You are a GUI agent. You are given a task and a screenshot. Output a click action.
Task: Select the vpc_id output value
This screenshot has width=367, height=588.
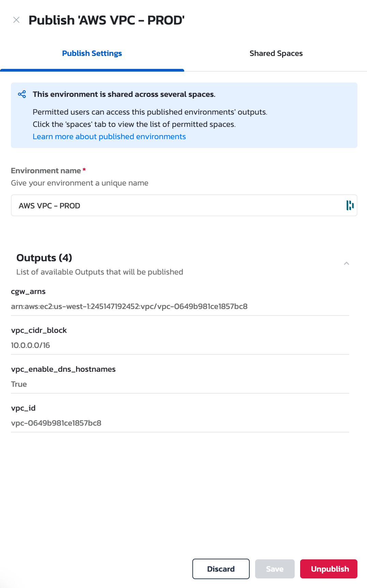click(56, 423)
